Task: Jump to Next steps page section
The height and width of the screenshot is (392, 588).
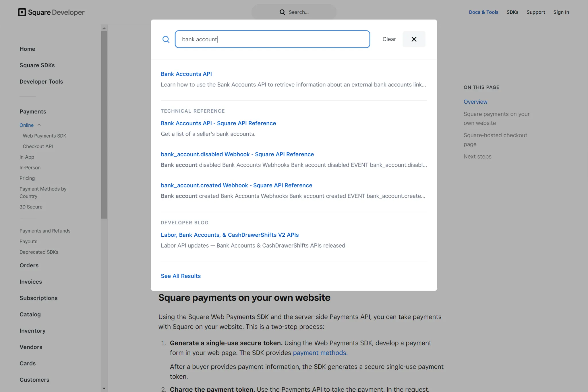Action: coord(477,157)
